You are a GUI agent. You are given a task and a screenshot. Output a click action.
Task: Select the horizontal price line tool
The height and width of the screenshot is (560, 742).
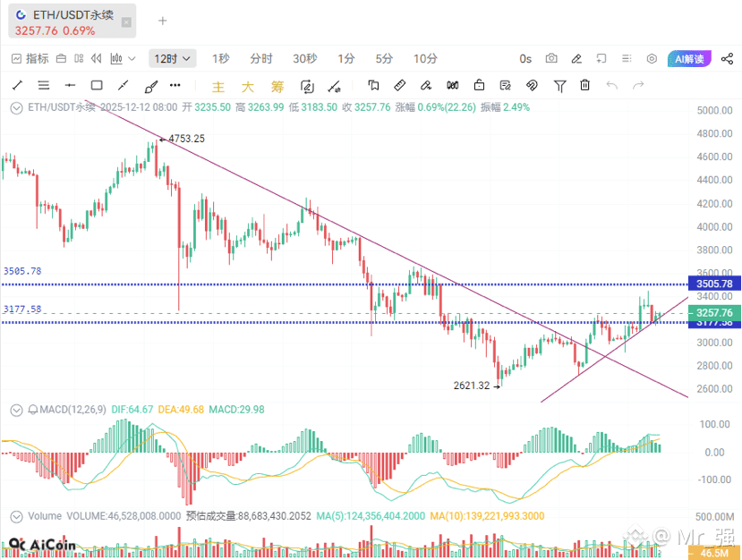pos(70,86)
